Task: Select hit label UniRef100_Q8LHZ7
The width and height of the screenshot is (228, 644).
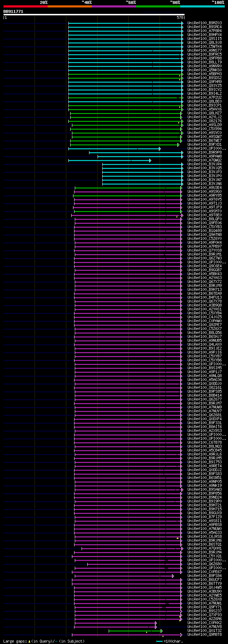Action: tap(204, 113)
